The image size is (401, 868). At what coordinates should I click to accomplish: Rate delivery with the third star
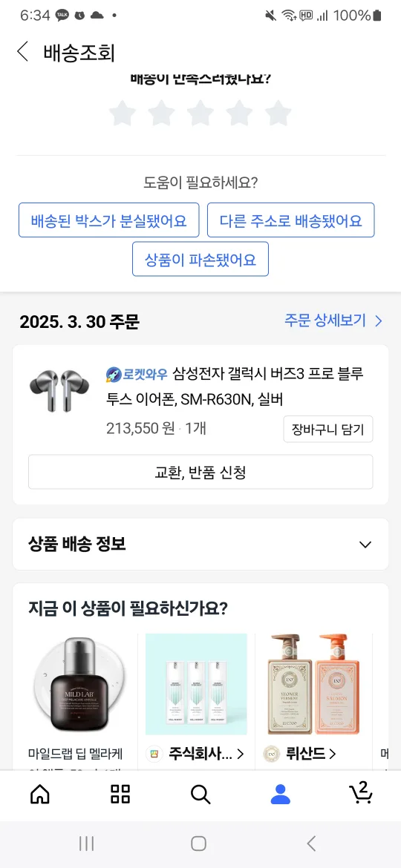pyautogui.click(x=200, y=113)
